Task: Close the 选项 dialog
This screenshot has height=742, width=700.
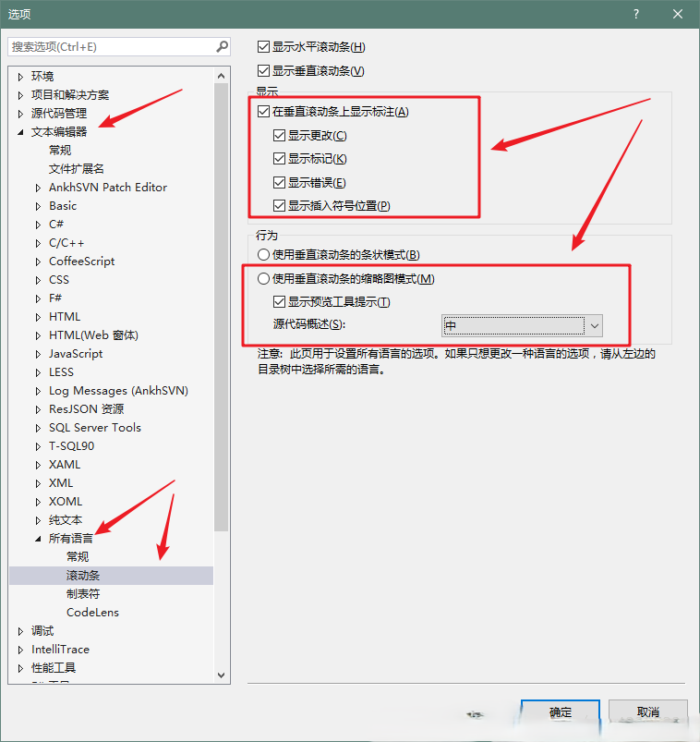Action: 678,14
